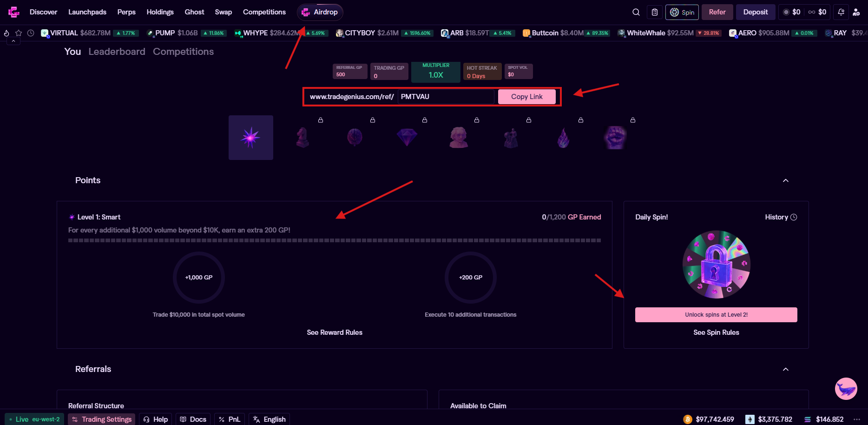Collapse the ticker bar with chevron
Image resolution: width=868 pixels, height=425 pixels.
click(x=13, y=41)
